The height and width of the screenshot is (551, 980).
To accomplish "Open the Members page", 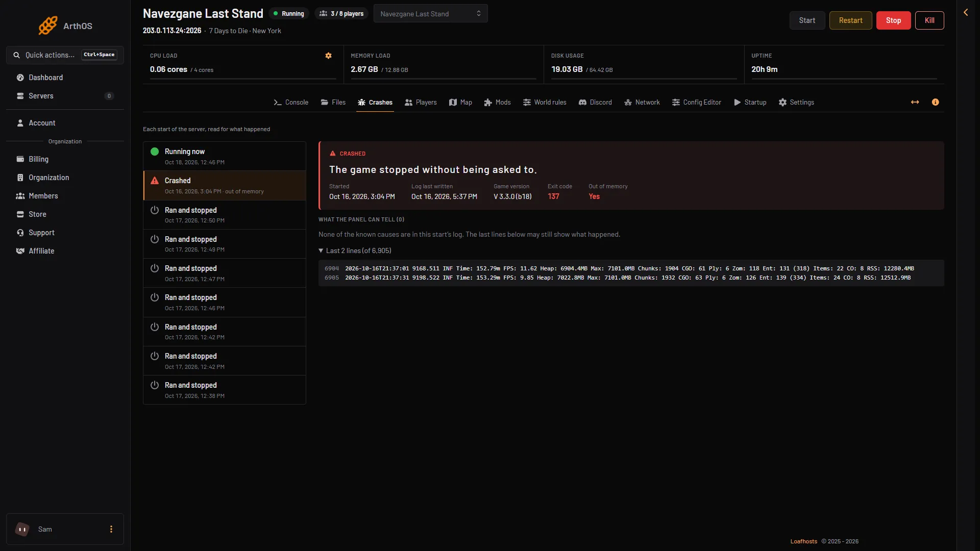I will pyautogui.click(x=65, y=196).
